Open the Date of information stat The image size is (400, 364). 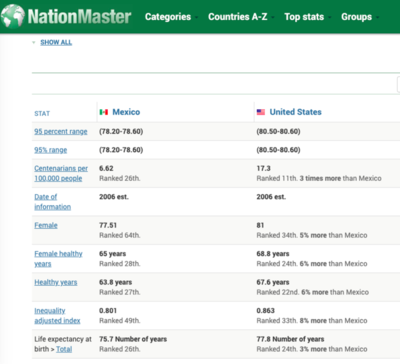pyautogui.click(x=52, y=202)
